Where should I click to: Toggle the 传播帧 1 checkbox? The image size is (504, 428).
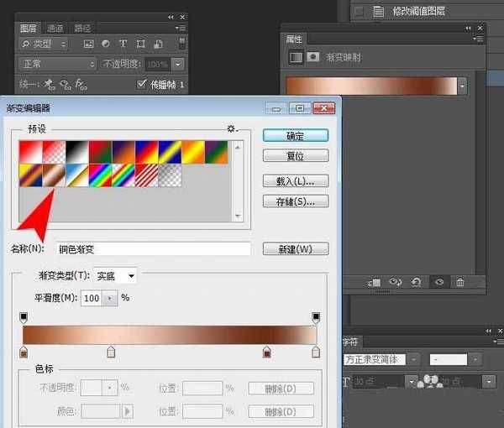tap(141, 84)
